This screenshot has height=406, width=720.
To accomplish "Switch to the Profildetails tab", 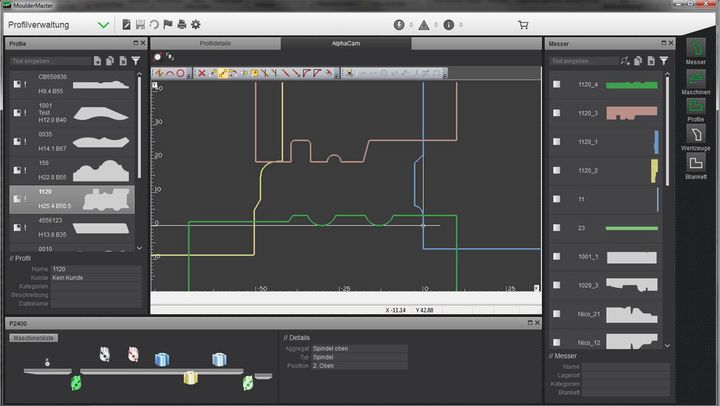I will [x=215, y=44].
